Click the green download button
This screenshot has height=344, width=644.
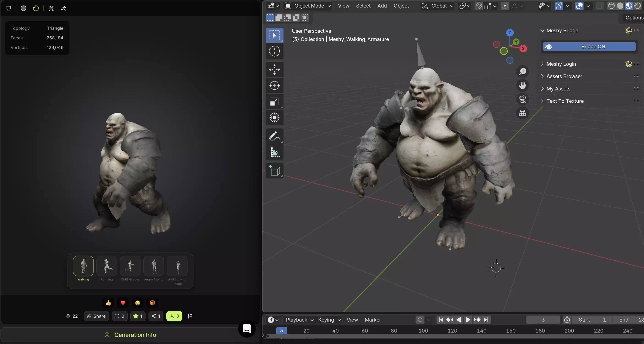pos(174,316)
